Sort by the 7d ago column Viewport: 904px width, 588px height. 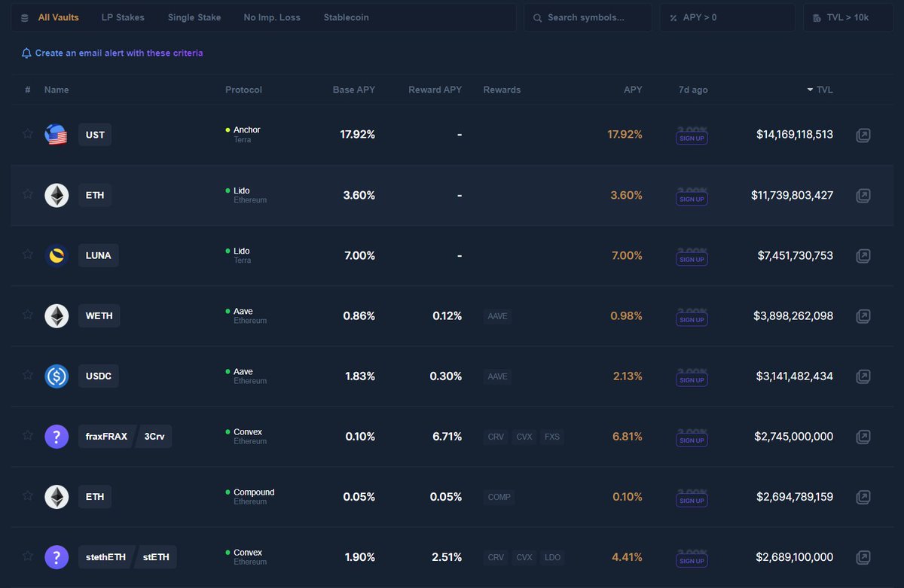[x=693, y=90]
